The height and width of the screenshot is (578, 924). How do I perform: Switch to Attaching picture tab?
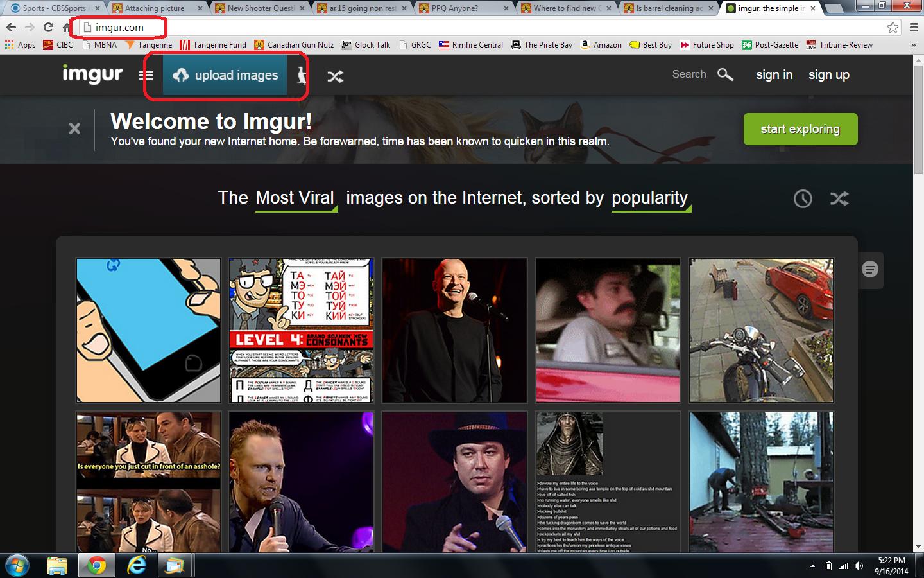157,8
